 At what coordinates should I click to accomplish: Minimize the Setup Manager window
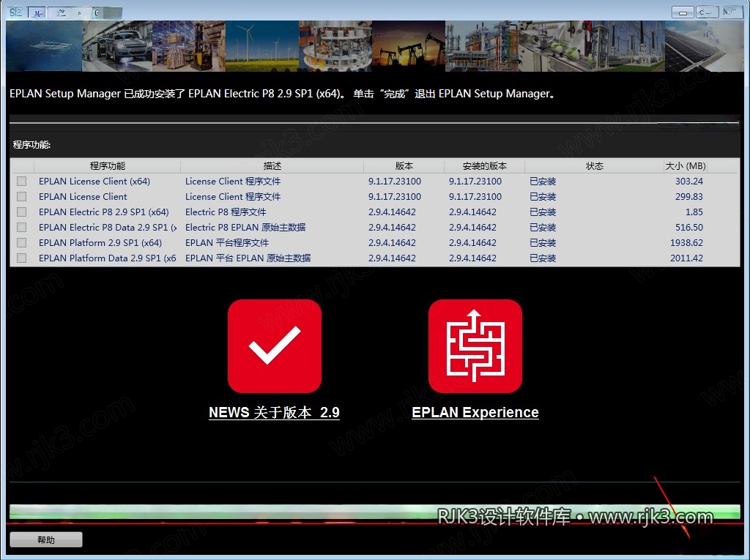pos(683,12)
